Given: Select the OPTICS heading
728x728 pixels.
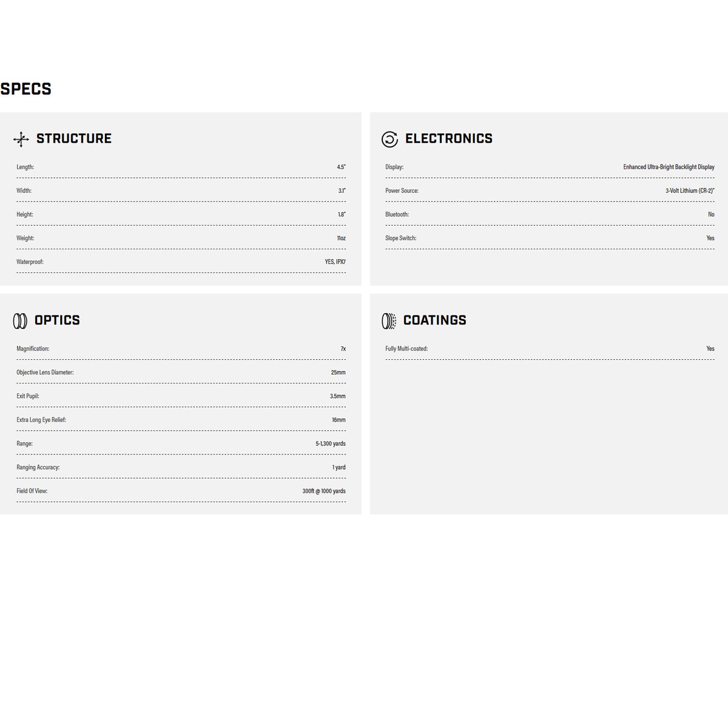Looking at the screenshot, I should [57, 320].
